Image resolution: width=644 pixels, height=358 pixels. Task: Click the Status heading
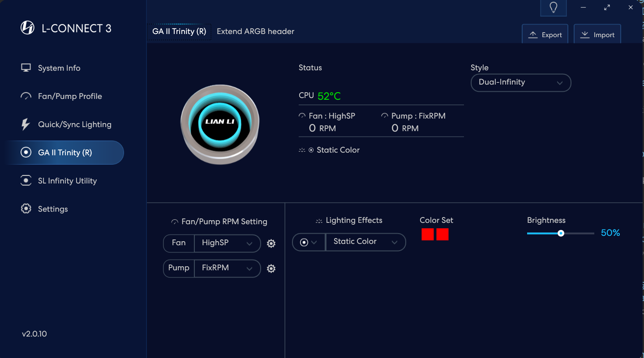[310, 68]
